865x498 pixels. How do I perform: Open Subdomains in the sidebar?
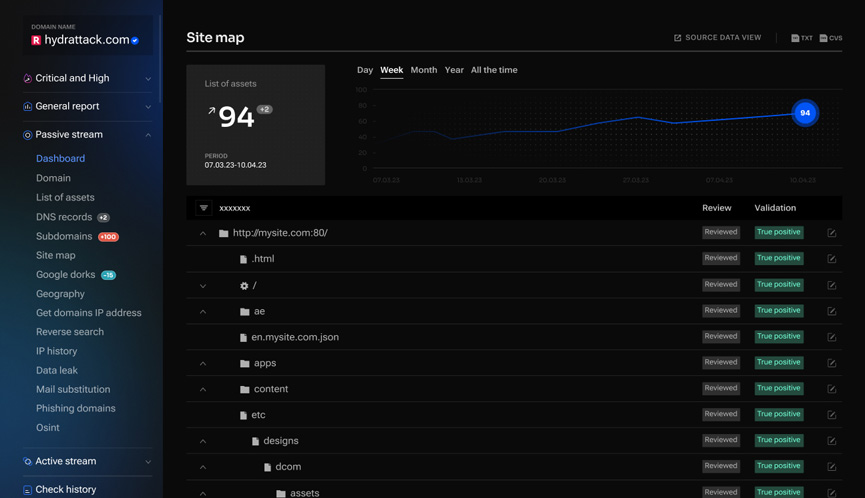click(x=64, y=236)
